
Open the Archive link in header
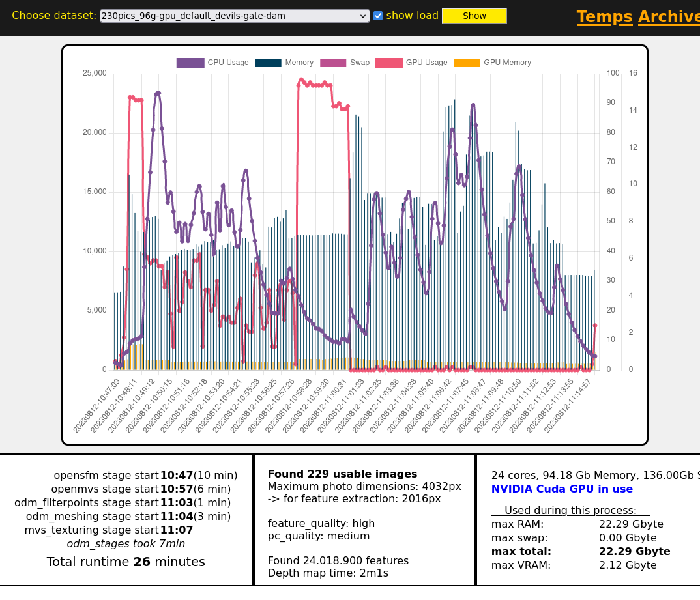pos(669,17)
